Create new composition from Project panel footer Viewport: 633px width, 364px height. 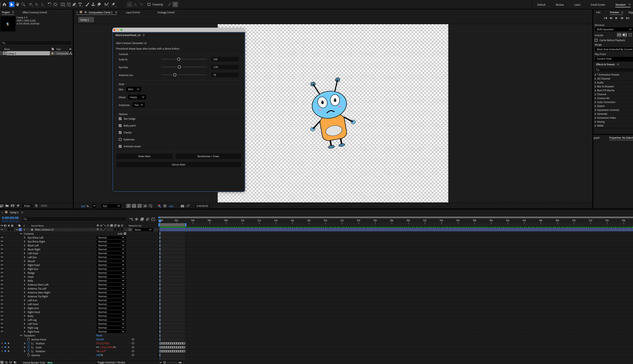tap(12, 206)
